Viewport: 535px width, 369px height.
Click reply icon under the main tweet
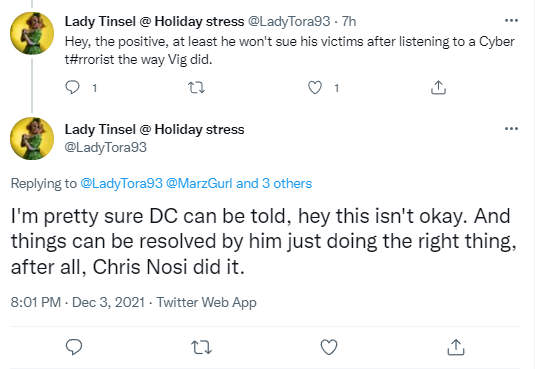[x=74, y=347]
